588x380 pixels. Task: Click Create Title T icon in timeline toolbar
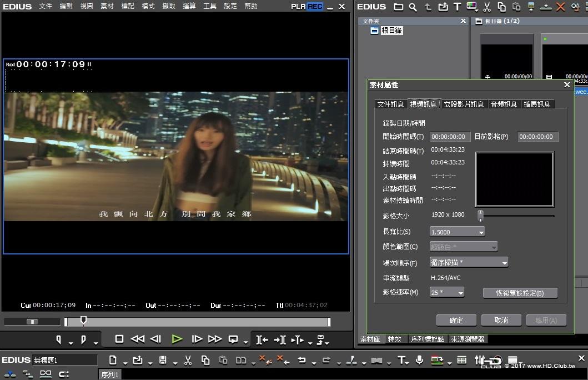pyautogui.click(x=401, y=360)
